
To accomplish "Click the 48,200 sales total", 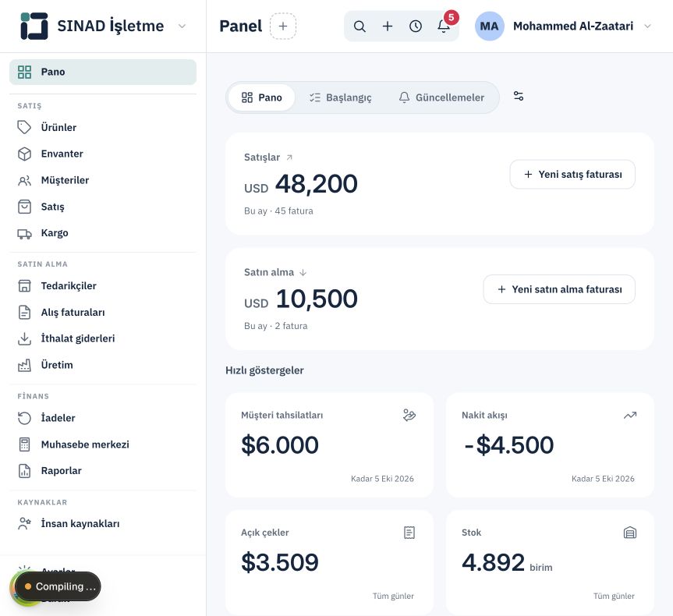I will pyautogui.click(x=317, y=184).
